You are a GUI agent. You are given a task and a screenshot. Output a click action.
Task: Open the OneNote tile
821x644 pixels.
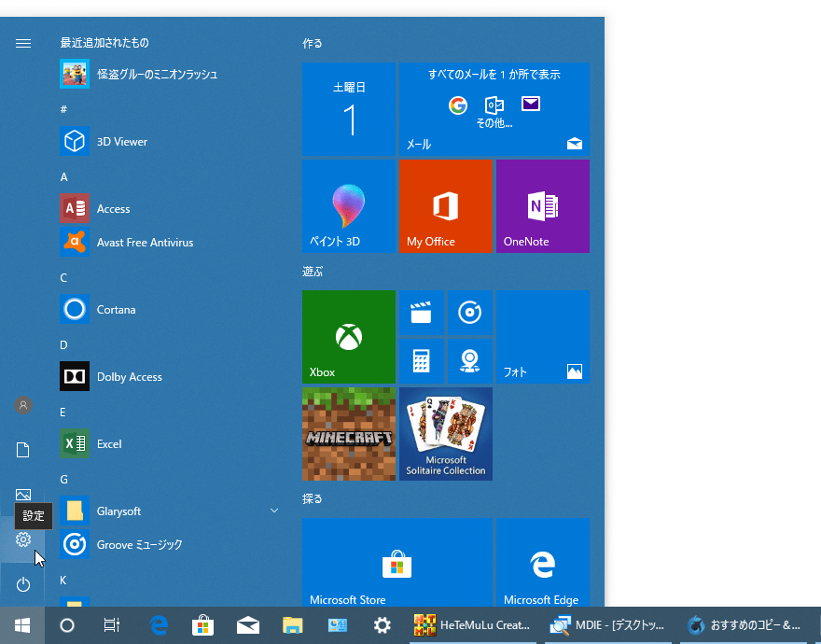pos(543,206)
